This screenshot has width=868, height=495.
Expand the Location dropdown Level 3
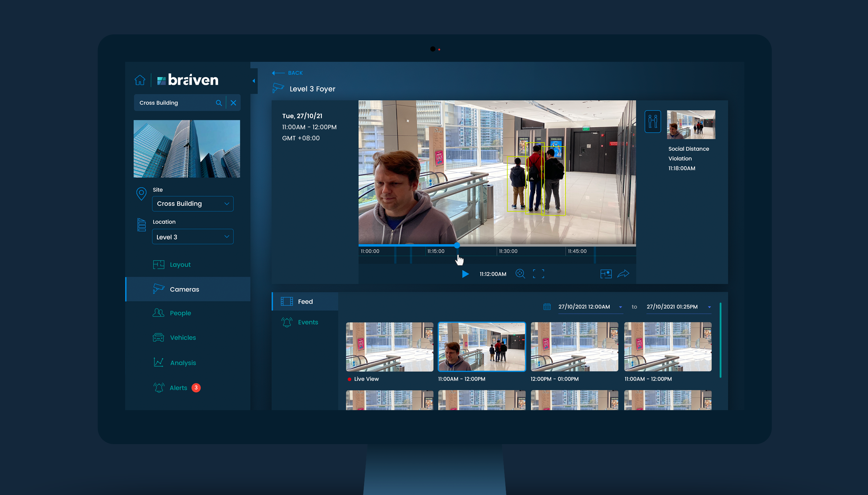pos(192,237)
